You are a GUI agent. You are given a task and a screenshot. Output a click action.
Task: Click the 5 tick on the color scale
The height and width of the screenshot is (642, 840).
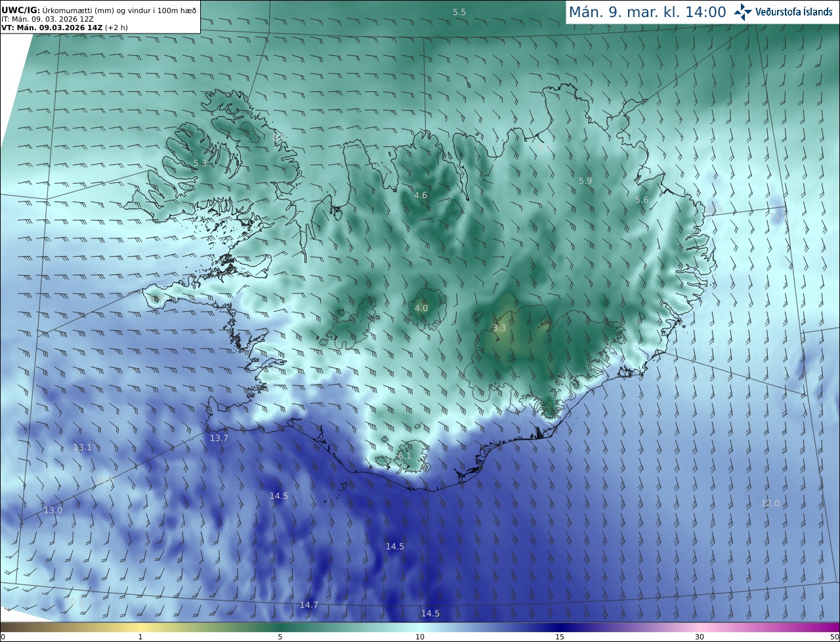[x=280, y=637]
